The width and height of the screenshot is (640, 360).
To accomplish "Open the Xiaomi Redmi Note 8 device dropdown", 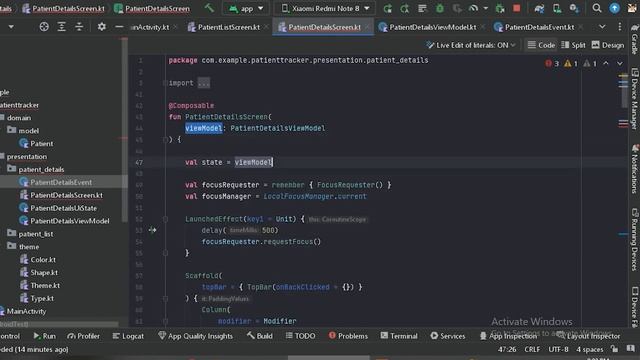I will point(325,8).
